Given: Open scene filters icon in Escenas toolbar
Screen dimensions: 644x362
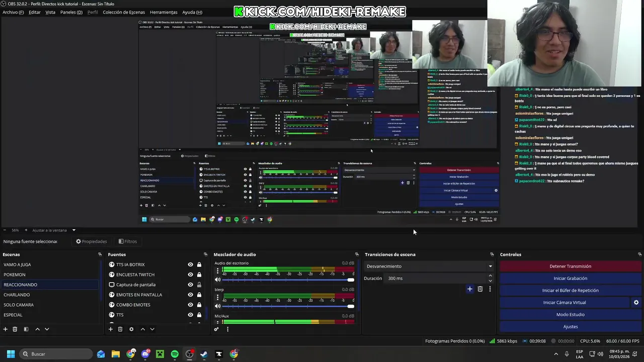Looking at the screenshot, I should click(x=26, y=329).
